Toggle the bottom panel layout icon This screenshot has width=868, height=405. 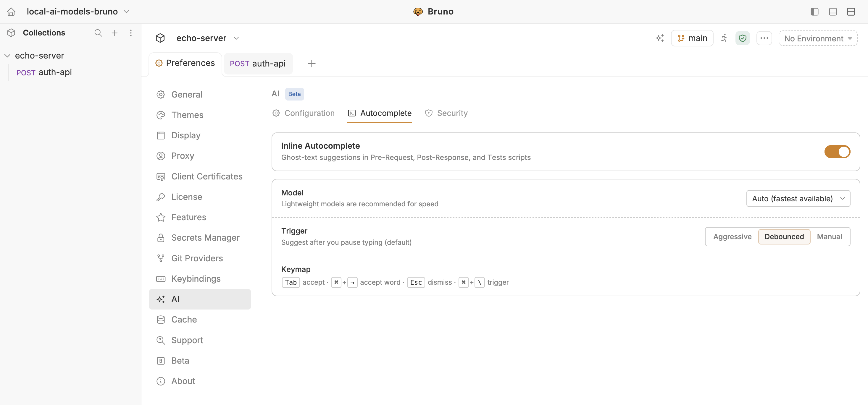click(x=832, y=12)
